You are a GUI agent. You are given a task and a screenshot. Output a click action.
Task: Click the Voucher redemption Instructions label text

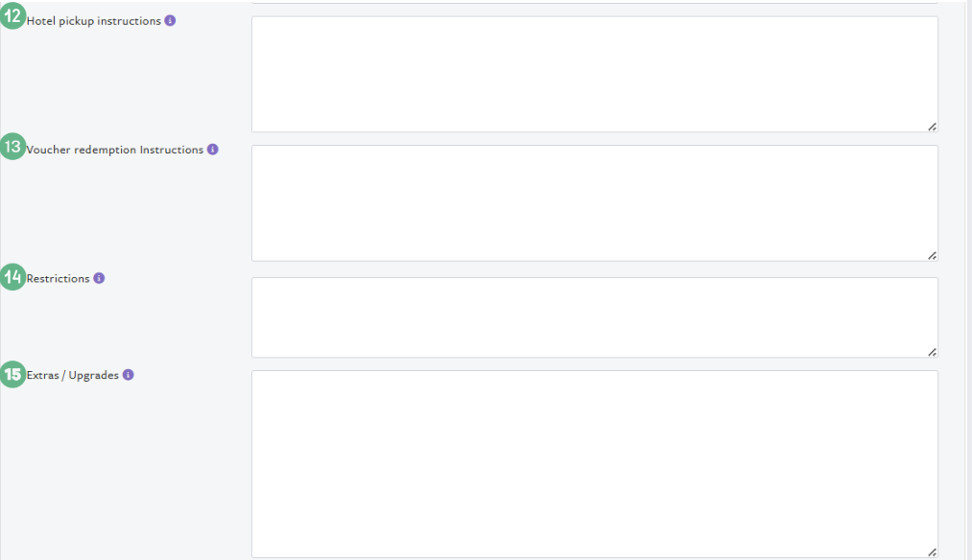[x=115, y=150]
